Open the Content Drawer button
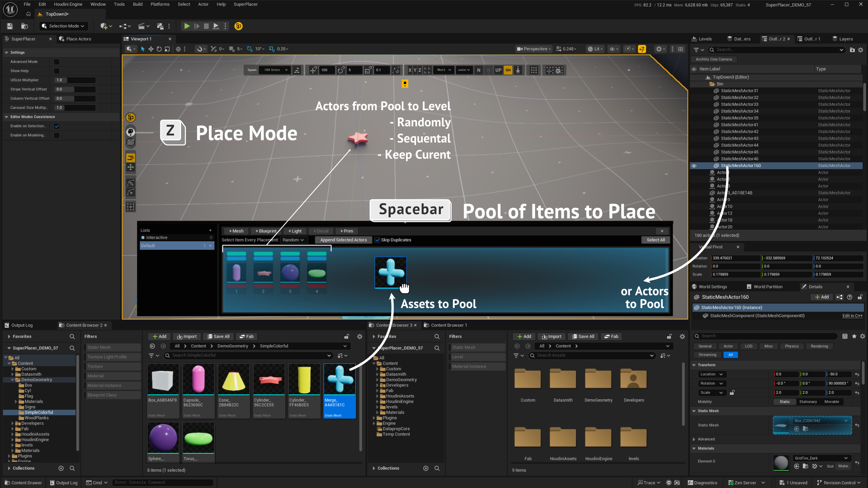The width and height of the screenshot is (868, 488). [x=23, y=483]
